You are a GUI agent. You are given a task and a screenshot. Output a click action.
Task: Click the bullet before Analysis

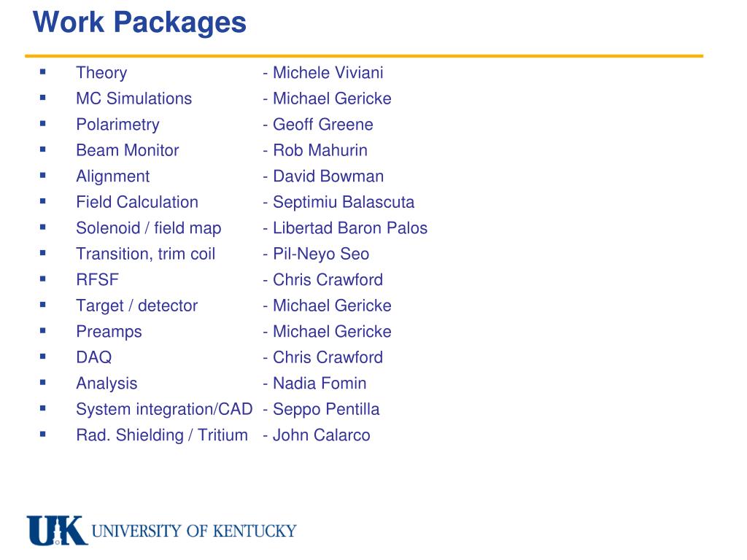[43, 382]
